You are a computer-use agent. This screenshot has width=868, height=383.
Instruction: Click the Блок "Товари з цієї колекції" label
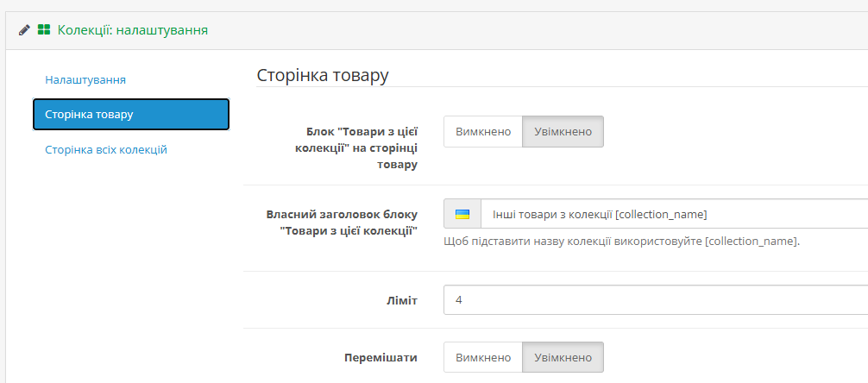point(356,148)
